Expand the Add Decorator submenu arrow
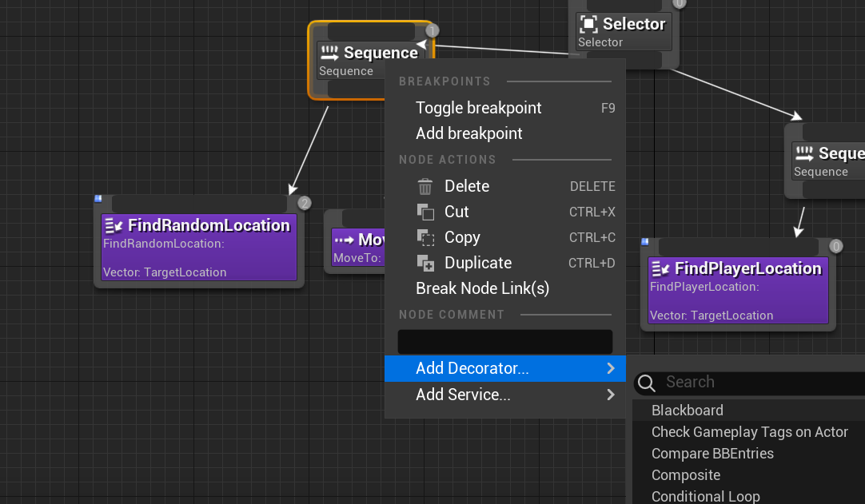Viewport: 865px width, 504px height. coord(611,368)
